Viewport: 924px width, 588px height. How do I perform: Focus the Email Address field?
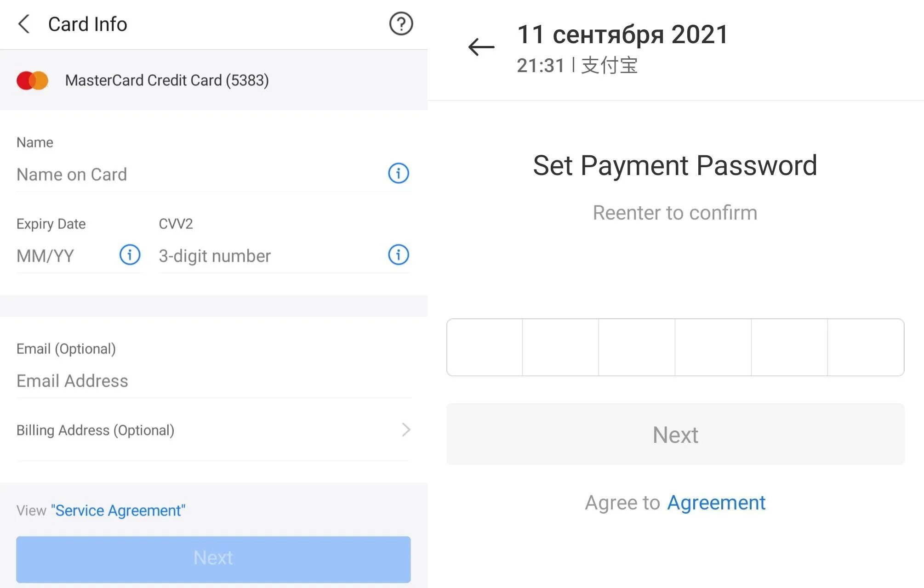[213, 381]
